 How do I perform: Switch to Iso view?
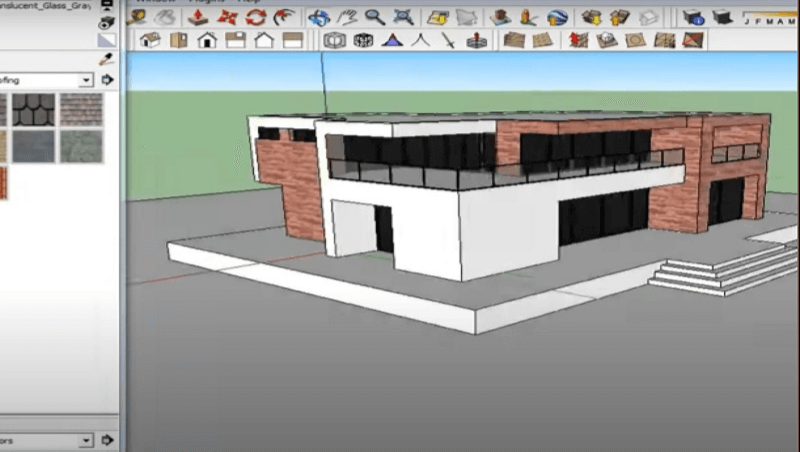[x=150, y=41]
